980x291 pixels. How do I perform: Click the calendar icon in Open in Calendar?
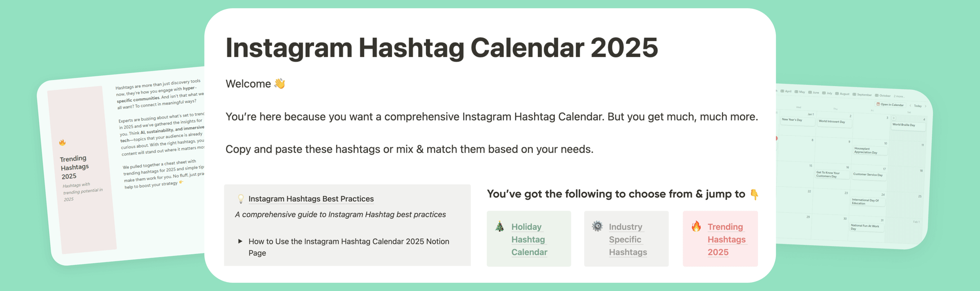coord(878,104)
